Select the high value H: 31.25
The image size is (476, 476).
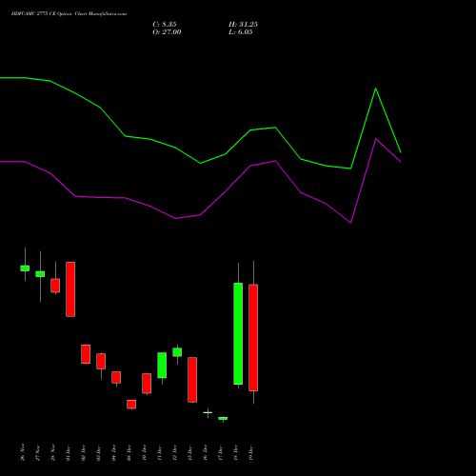point(243,25)
